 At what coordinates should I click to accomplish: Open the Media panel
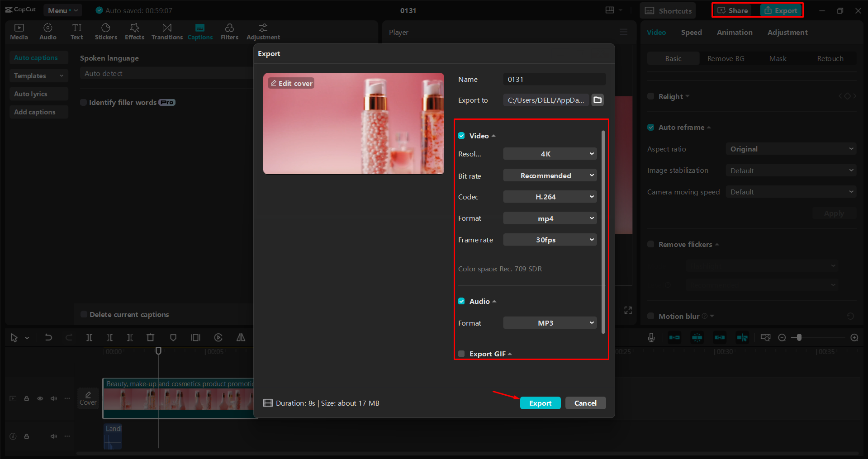point(19,32)
